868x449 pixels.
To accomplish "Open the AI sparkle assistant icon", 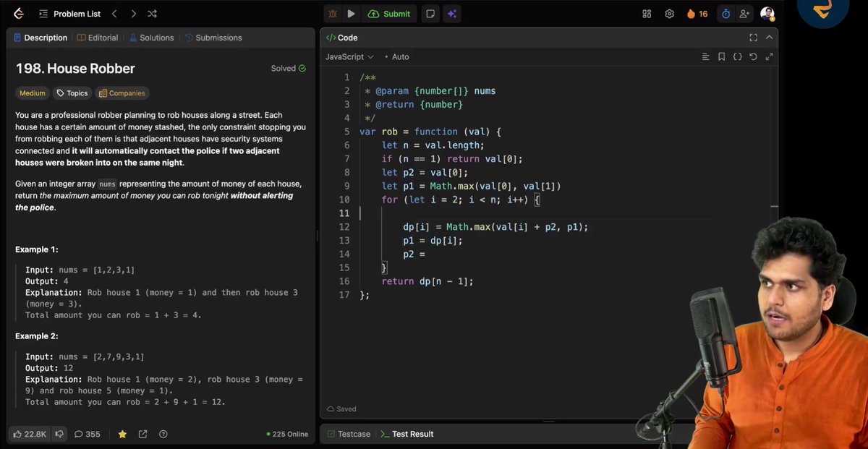I will [x=452, y=14].
